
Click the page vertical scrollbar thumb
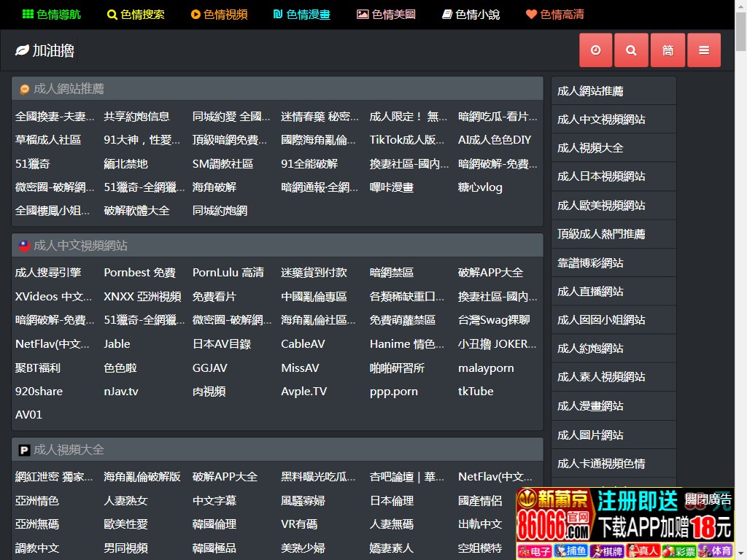coord(741,31)
